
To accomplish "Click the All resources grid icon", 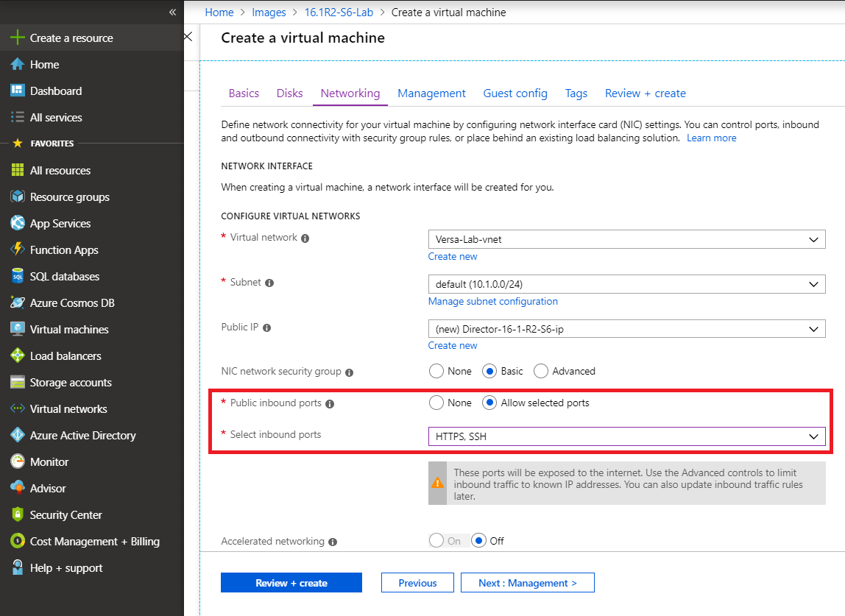I will point(17,170).
